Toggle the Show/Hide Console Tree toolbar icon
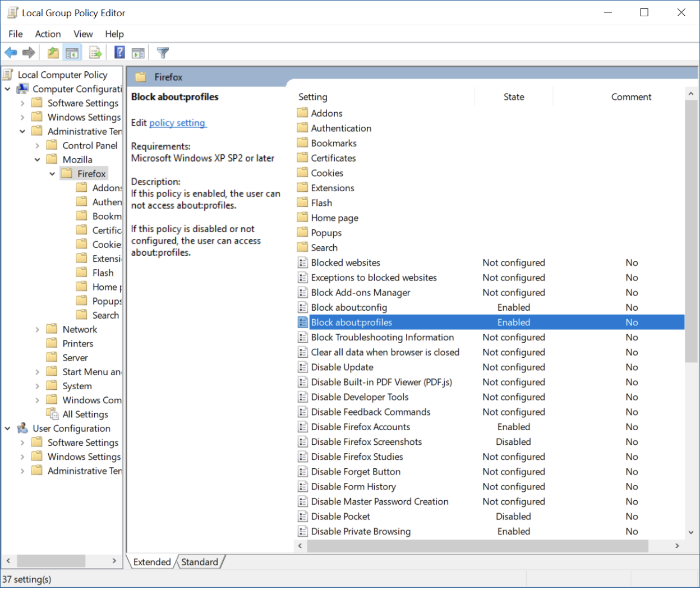The width and height of the screenshot is (700, 590). point(72,53)
